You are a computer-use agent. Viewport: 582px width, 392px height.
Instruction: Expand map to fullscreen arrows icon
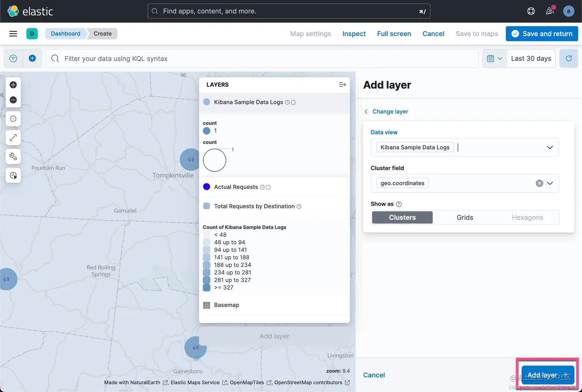(13, 138)
